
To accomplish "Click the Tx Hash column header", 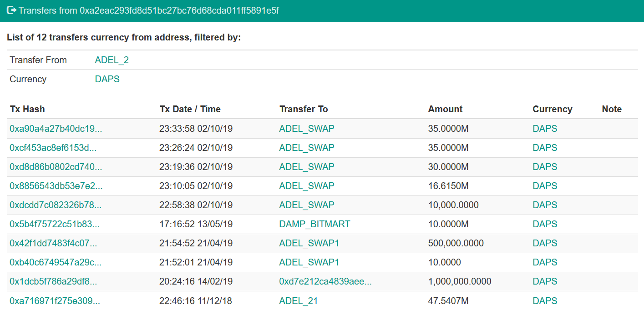I will [27, 109].
